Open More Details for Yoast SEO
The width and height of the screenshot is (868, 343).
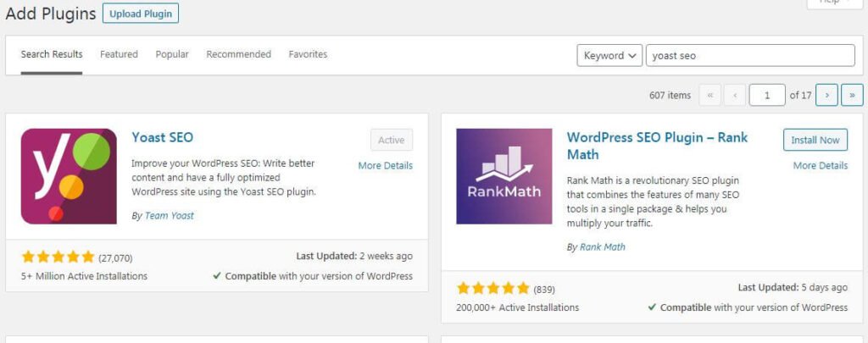point(386,165)
